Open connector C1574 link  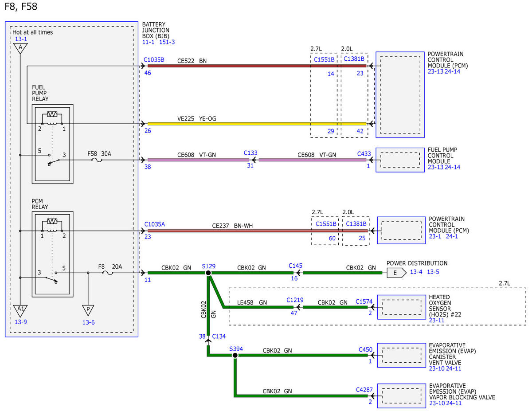pos(364,301)
